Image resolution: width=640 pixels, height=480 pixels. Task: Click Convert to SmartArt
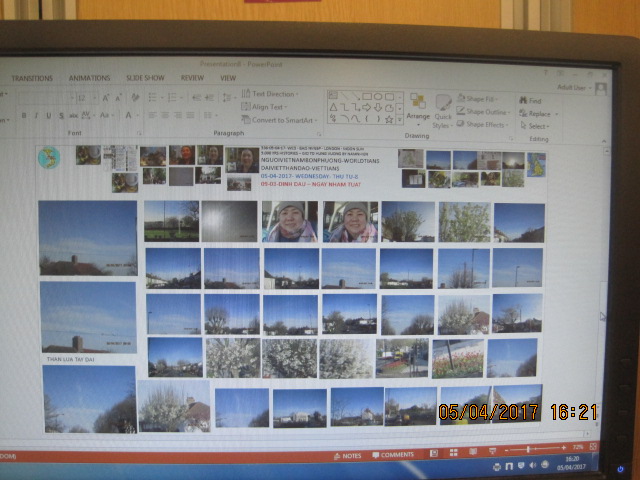pyautogui.click(x=279, y=120)
